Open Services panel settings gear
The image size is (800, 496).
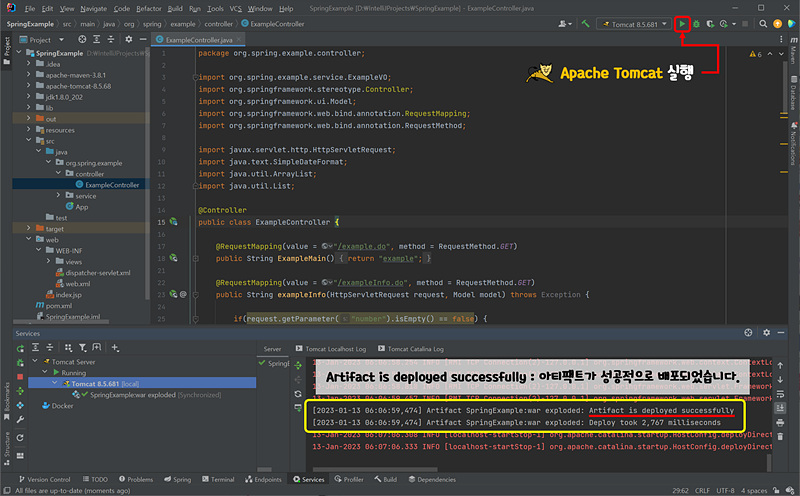click(x=766, y=333)
